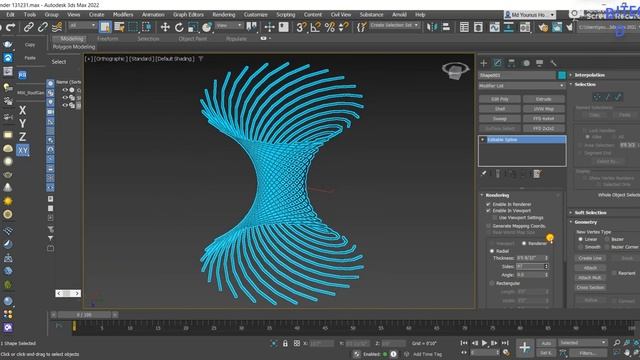The width and height of the screenshot is (640, 360).
Task: Select the Radial radio button
Action: click(492, 251)
